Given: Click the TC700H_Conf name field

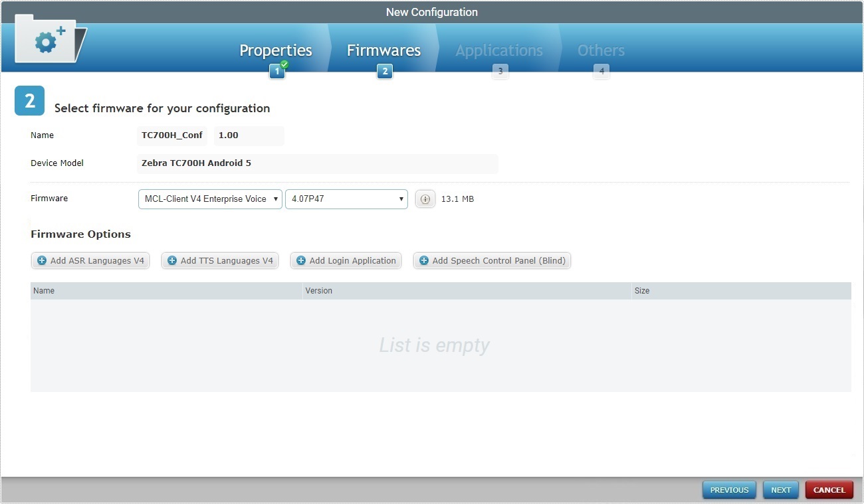Looking at the screenshot, I should point(171,135).
